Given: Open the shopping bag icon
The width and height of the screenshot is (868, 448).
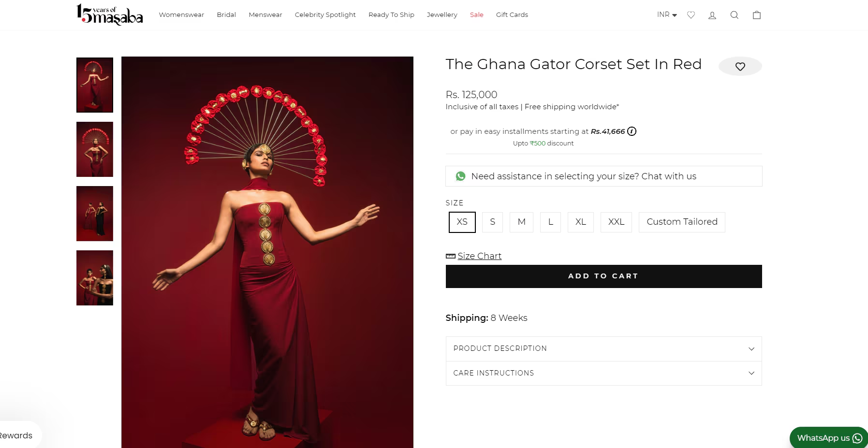Looking at the screenshot, I should 757,15.
